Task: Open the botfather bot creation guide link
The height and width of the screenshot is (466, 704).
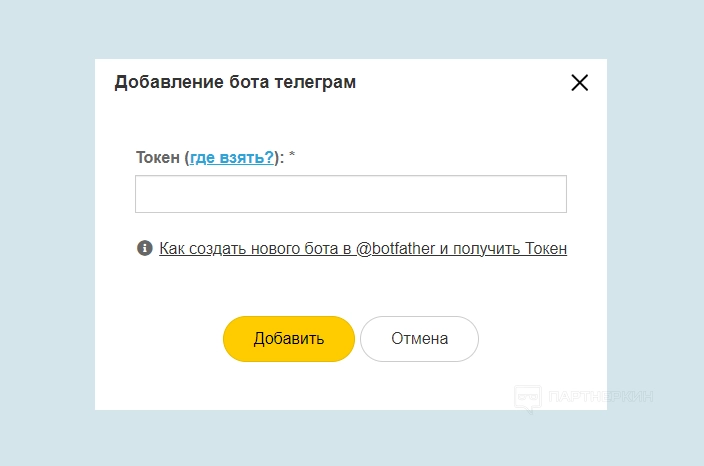Action: pyautogui.click(x=363, y=248)
